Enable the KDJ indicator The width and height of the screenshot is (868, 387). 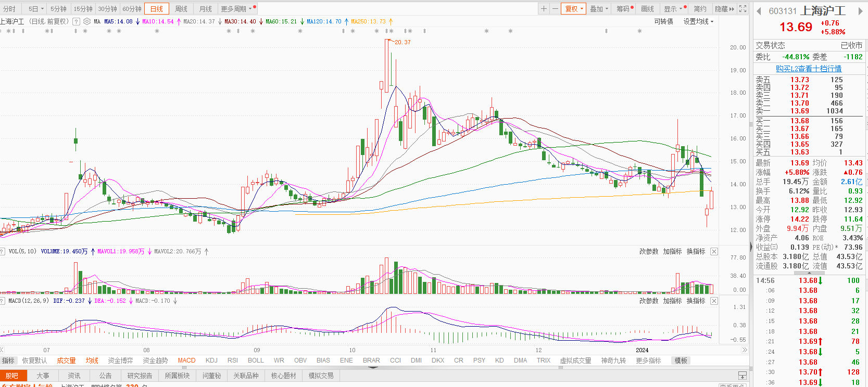(211, 360)
